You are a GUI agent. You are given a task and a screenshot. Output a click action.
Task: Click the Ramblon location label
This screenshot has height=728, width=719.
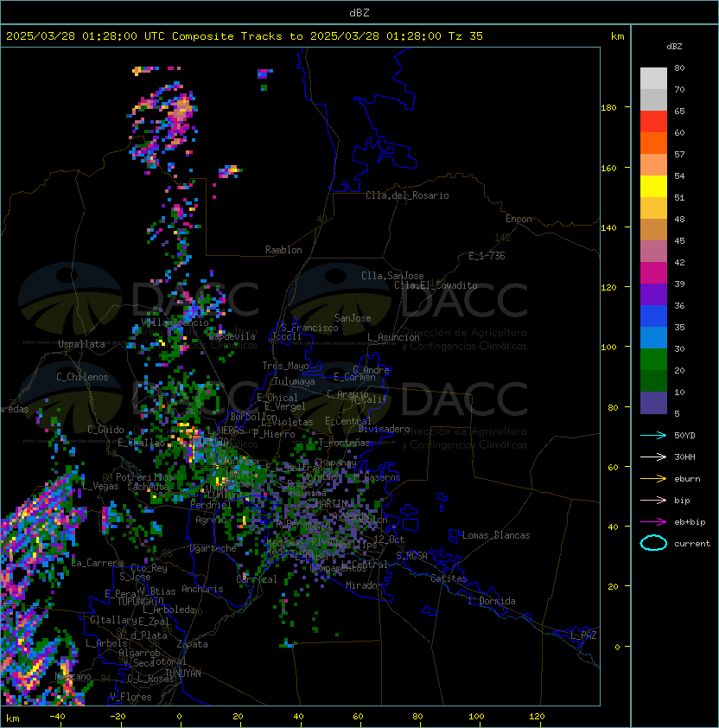283,250
